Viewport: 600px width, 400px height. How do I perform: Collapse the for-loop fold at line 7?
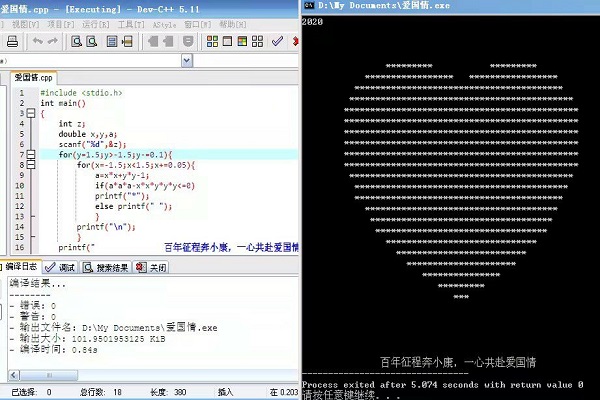[31, 155]
